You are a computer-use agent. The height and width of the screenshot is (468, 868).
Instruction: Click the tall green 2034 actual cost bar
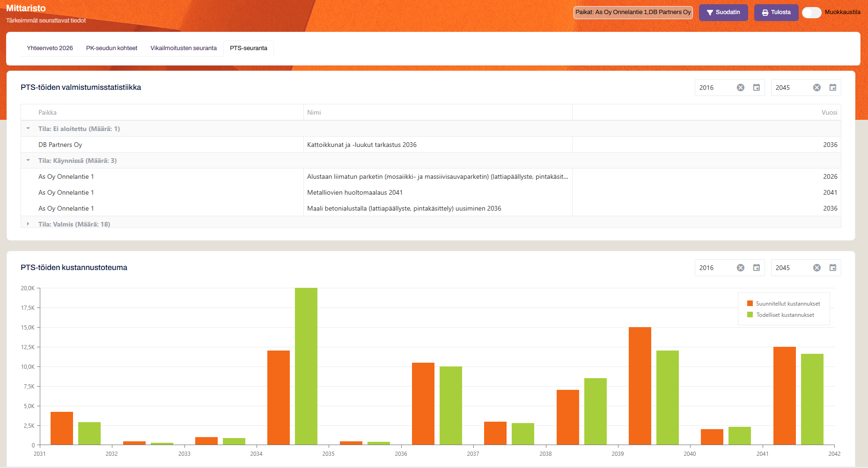[306, 366]
